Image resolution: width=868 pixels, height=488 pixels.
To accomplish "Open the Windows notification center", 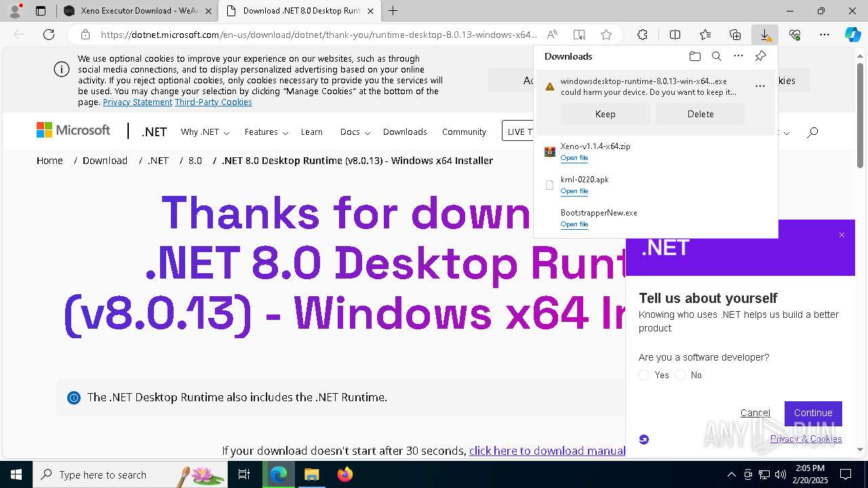I will tap(846, 474).
